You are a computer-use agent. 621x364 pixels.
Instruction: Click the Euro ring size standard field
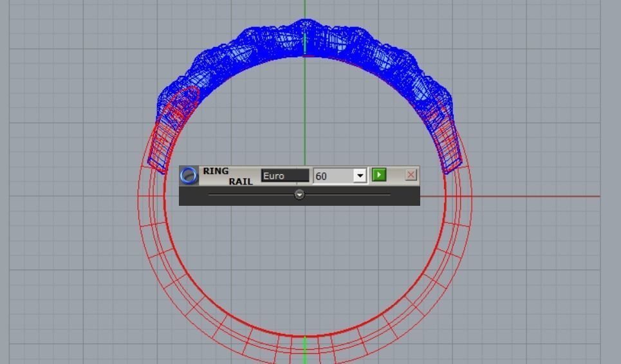coord(285,176)
